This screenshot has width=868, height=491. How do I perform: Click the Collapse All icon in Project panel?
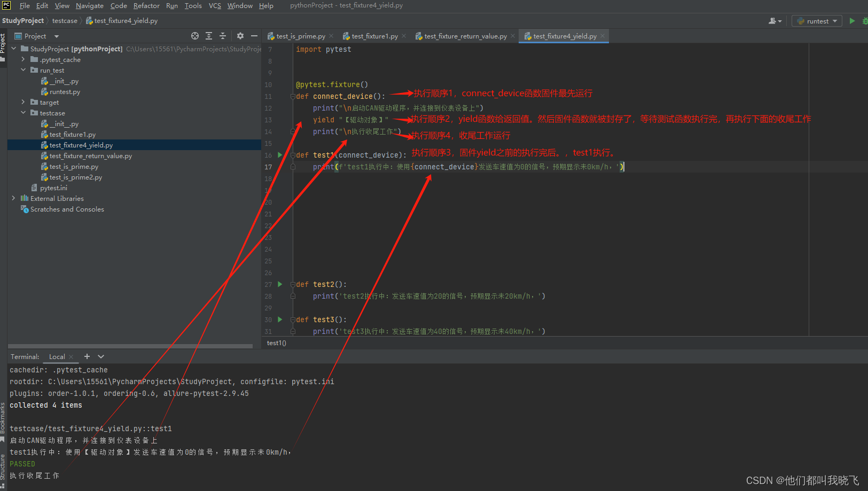tap(223, 36)
